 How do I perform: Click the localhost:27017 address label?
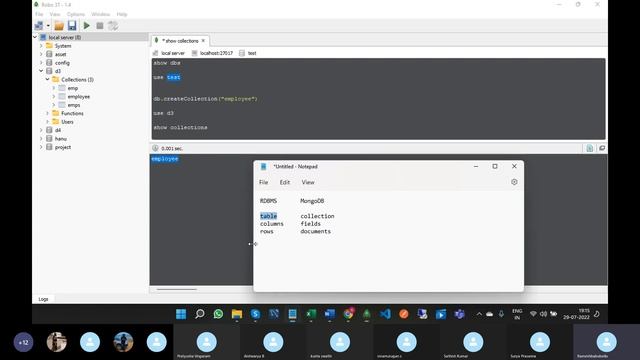pyautogui.click(x=216, y=53)
